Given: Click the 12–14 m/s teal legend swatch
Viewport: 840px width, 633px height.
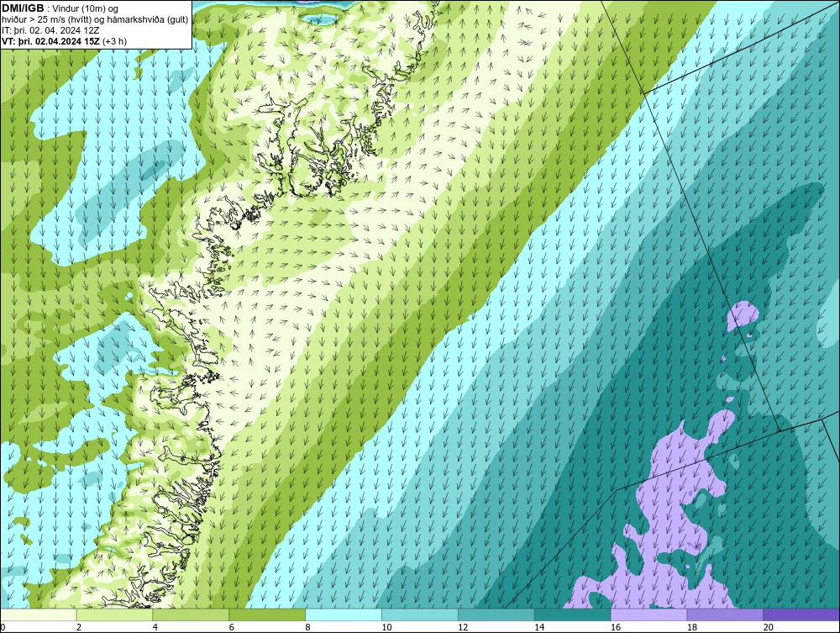Looking at the screenshot, I should coord(496,615).
